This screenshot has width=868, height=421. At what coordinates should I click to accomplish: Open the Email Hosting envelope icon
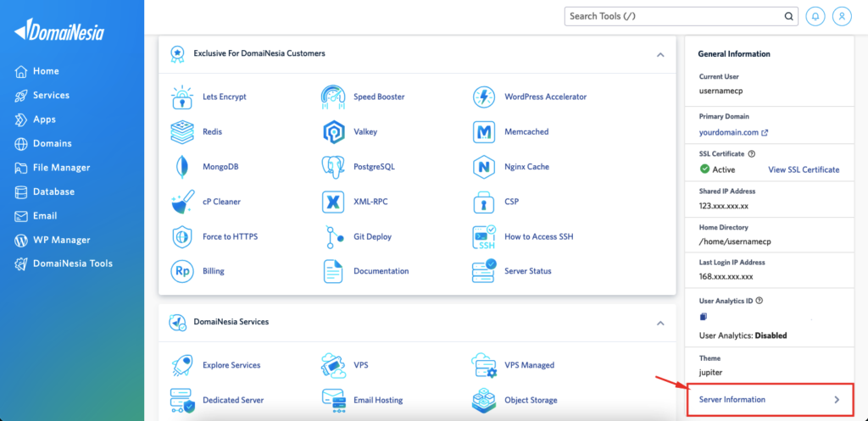point(333,400)
